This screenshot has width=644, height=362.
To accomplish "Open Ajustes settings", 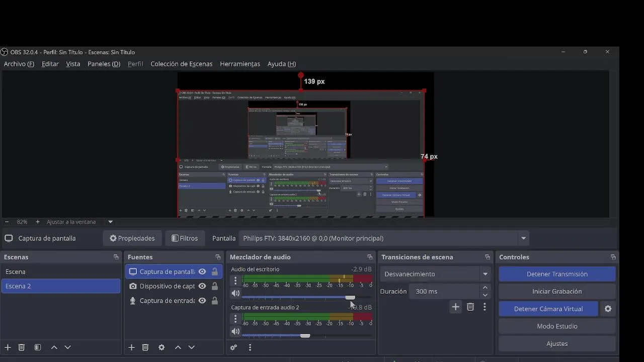I will tap(557, 344).
